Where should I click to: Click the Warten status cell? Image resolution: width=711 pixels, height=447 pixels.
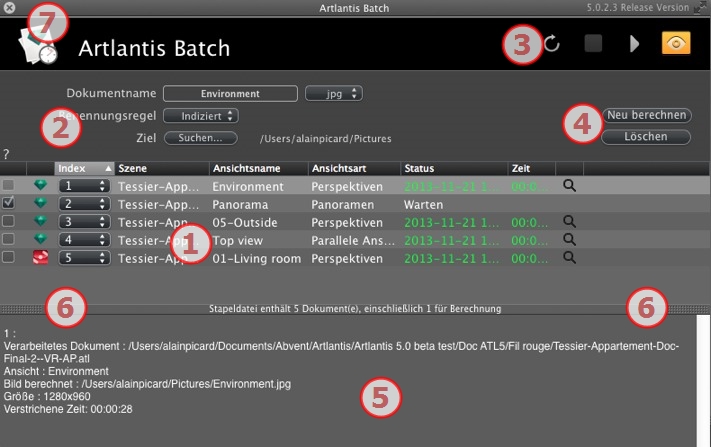424,204
